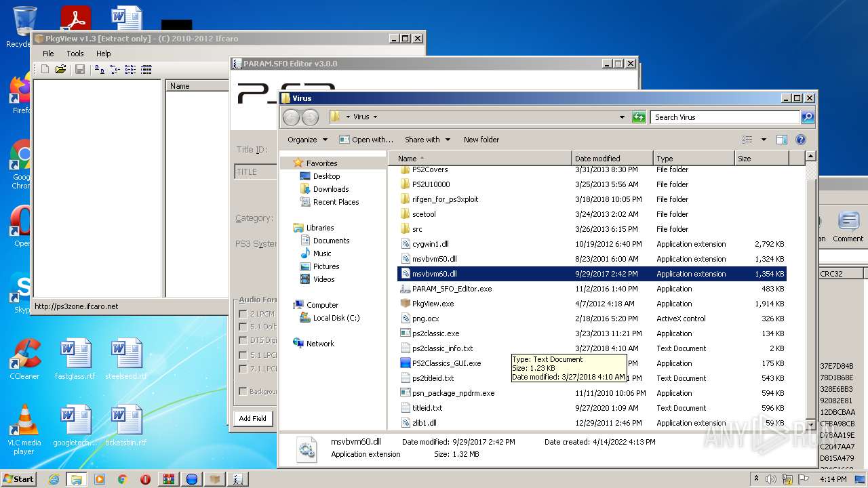
Task: Toggle the Background checkbox in PARAM.SFO Editor
Action: coord(243,391)
